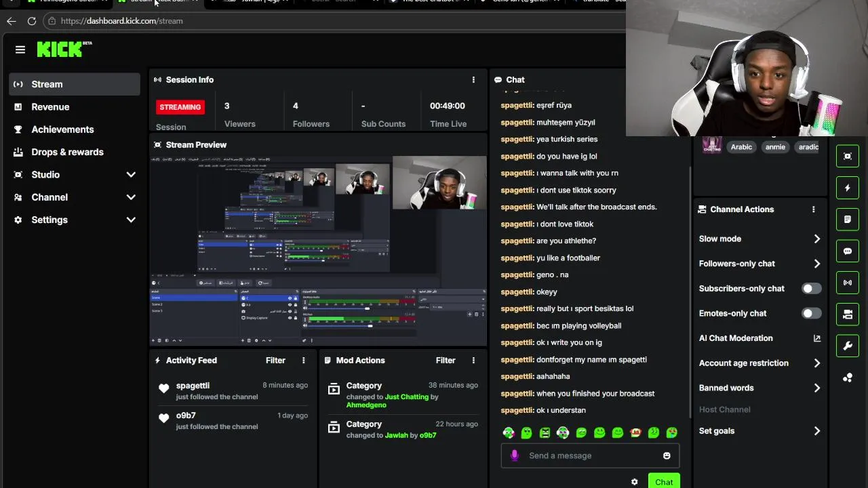Go back with the browser back arrow
This screenshot has width=868, height=488.
coord(12,21)
